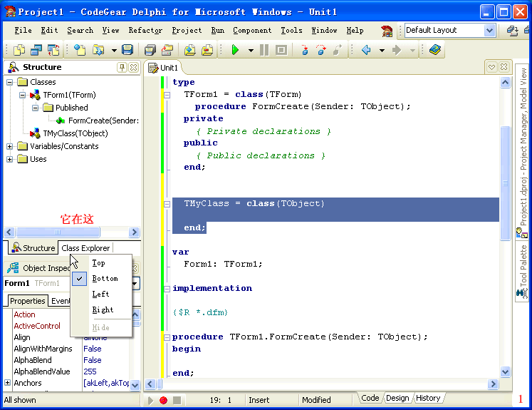Screen dimensions: 532x410
Task: Click the Trace Into debug icon
Action: pos(305,51)
